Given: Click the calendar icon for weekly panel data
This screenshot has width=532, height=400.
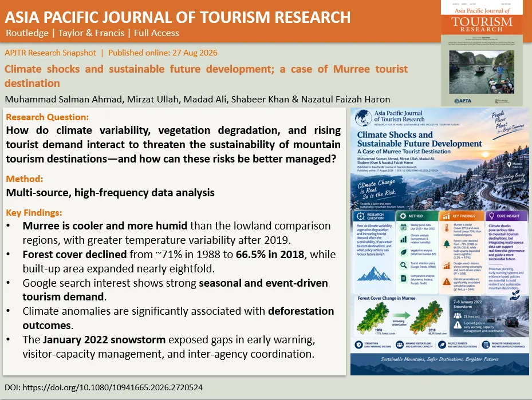Looking at the screenshot, I should tap(403, 227).
